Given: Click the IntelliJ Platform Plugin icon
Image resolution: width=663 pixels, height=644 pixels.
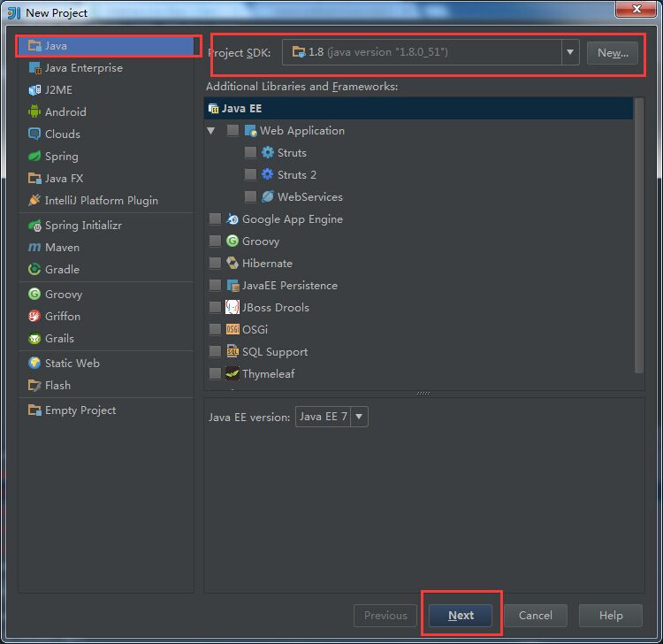Looking at the screenshot, I should coord(34,200).
